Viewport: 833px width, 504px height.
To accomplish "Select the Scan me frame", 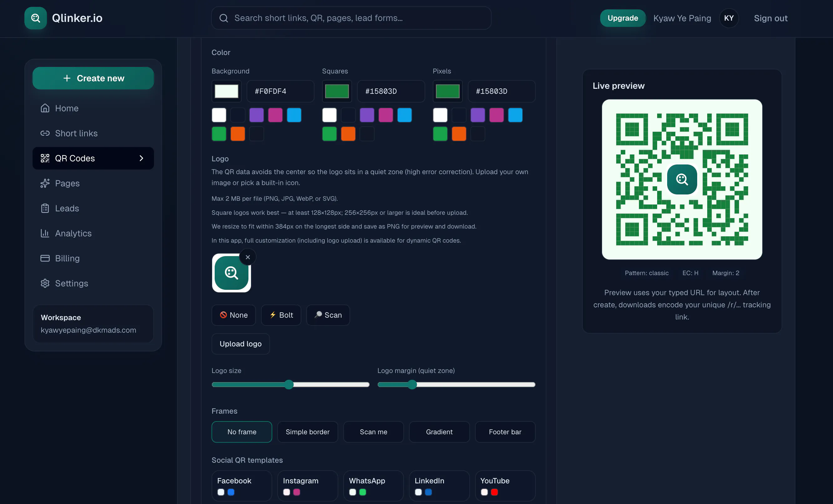I will 374,432.
